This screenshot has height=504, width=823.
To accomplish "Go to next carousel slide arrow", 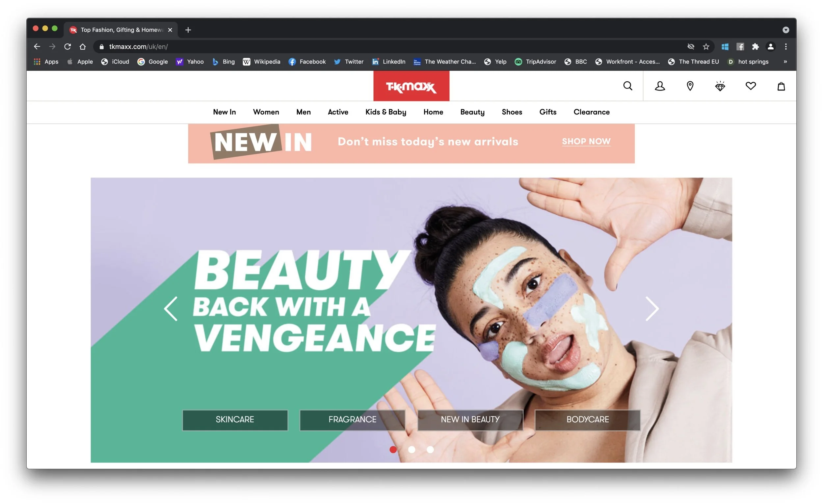I will point(652,308).
